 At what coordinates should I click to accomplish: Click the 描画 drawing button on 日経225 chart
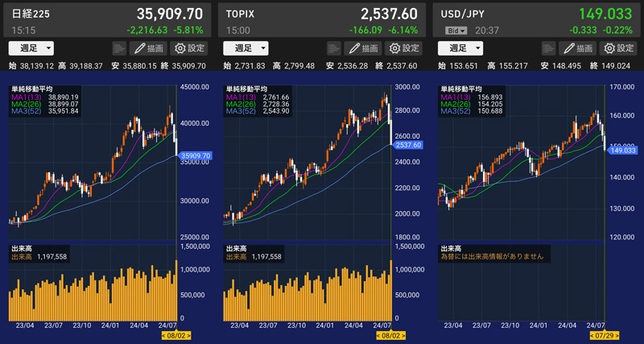(x=148, y=48)
